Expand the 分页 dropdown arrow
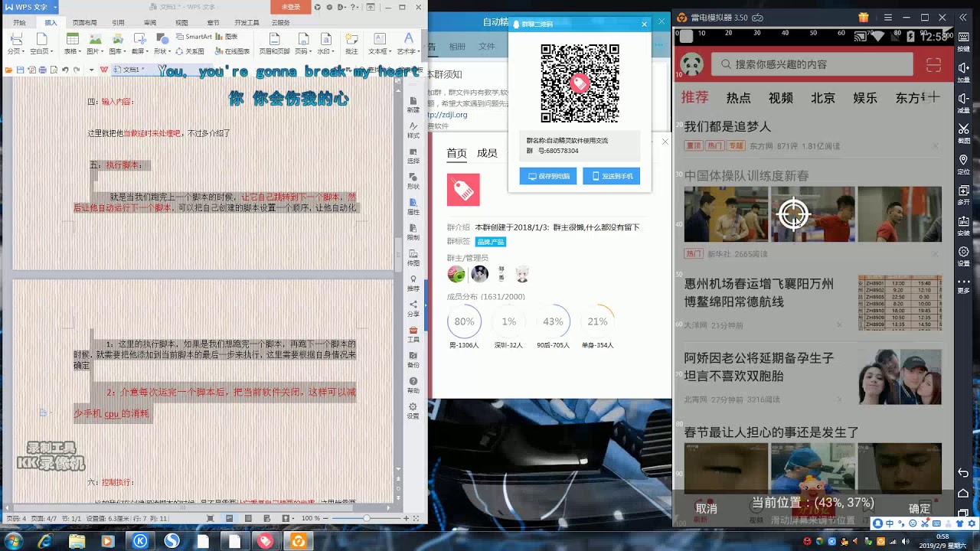The image size is (980, 551). (21, 51)
